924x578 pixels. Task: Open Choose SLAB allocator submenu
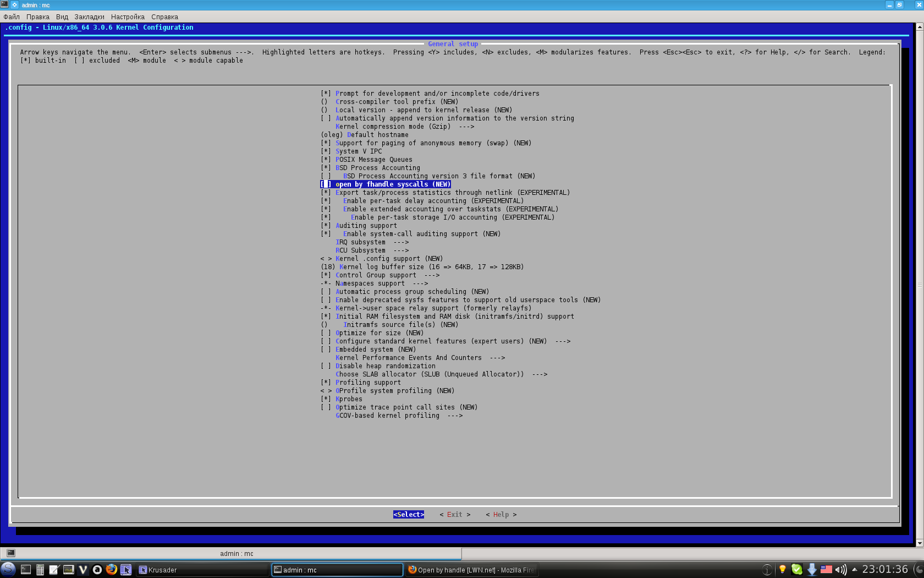click(442, 374)
